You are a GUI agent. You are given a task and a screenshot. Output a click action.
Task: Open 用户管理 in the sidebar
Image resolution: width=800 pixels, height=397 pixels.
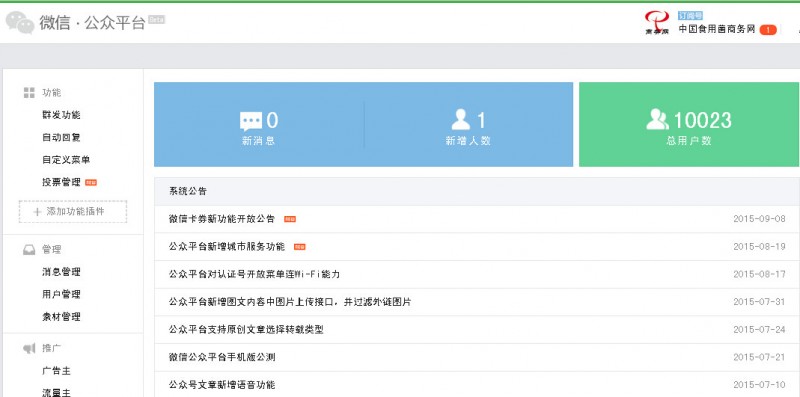click(x=61, y=294)
